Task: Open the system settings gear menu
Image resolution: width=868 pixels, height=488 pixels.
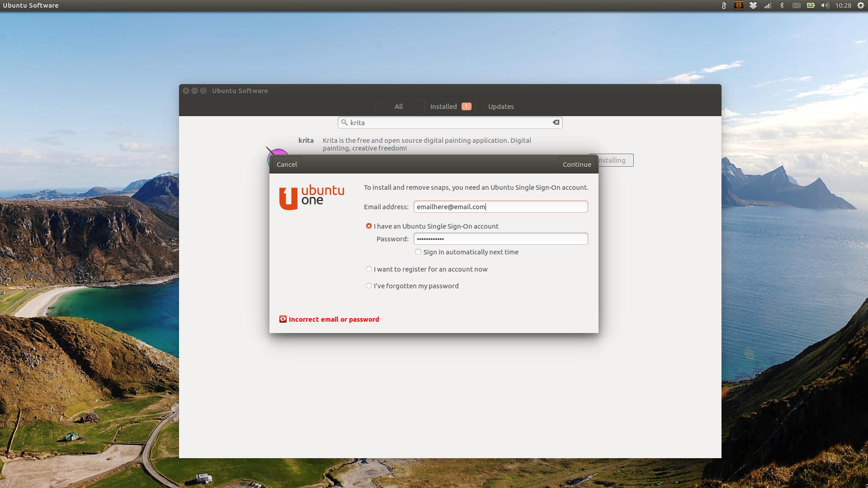Action: point(860,5)
